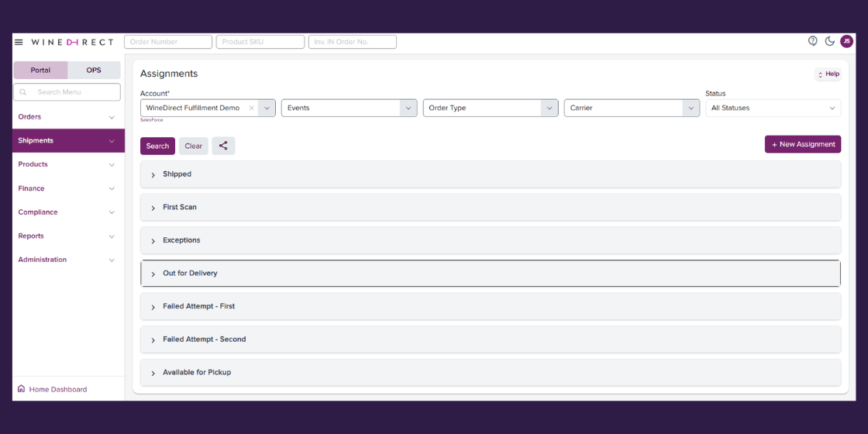Click the New Assignment button
Screen dimensions: 868x434
pyautogui.click(x=803, y=144)
